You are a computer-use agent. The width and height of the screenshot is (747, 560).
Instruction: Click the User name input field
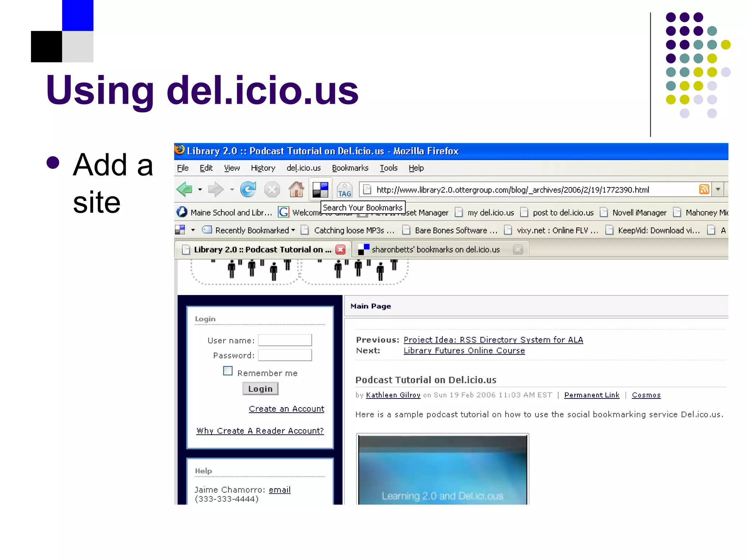point(285,340)
